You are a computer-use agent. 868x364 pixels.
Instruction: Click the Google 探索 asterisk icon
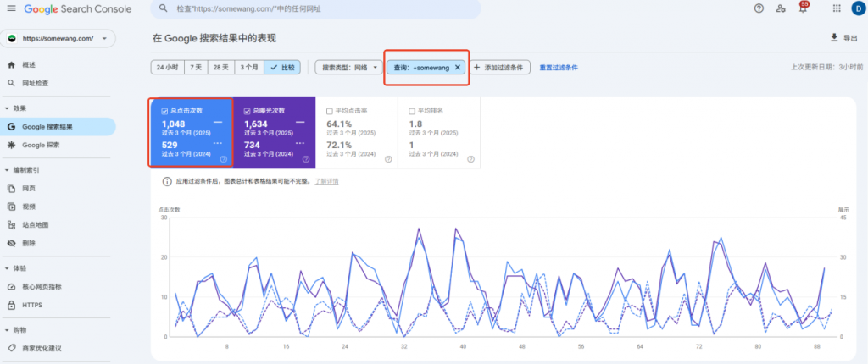pyautogui.click(x=11, y=145)
